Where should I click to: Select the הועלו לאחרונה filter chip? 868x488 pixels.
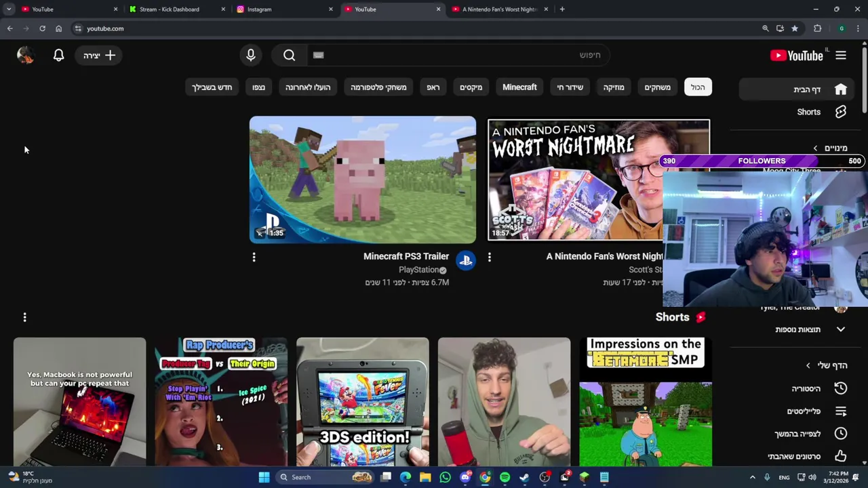(308, 87)
